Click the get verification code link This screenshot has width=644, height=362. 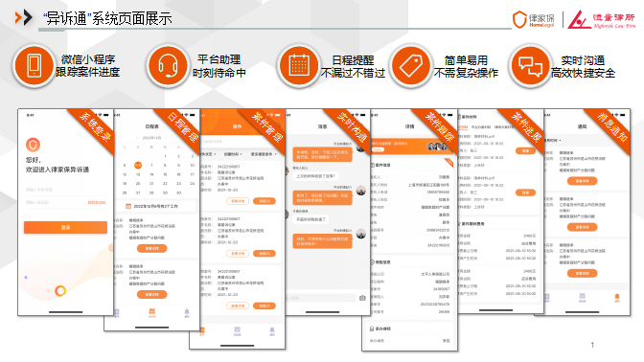point(97,202)
